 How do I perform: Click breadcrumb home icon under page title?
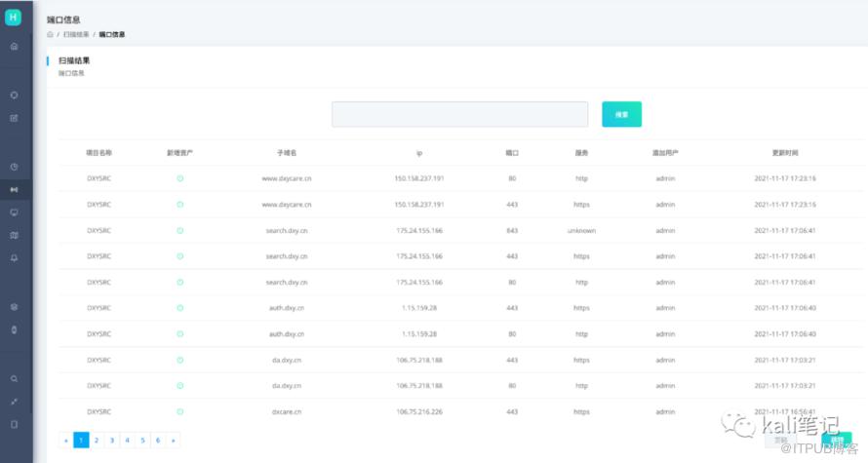50,34
